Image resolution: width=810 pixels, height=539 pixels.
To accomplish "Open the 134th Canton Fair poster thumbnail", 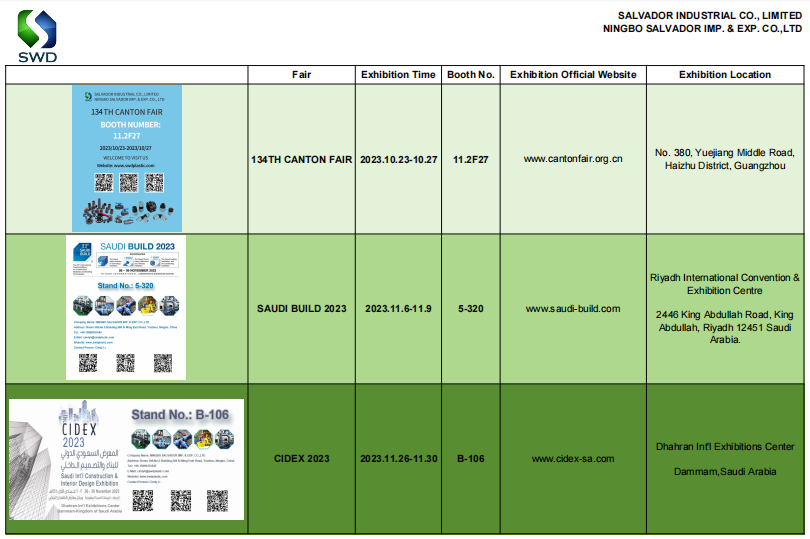I will [127, 158].
